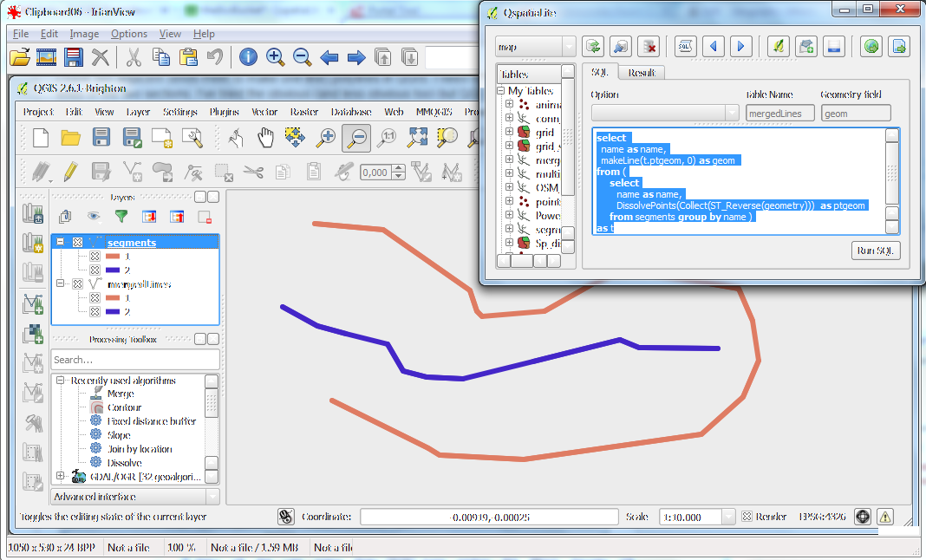Click the segments layer name
The width and height of the screenshot is (926, 560).
[132, 242]
